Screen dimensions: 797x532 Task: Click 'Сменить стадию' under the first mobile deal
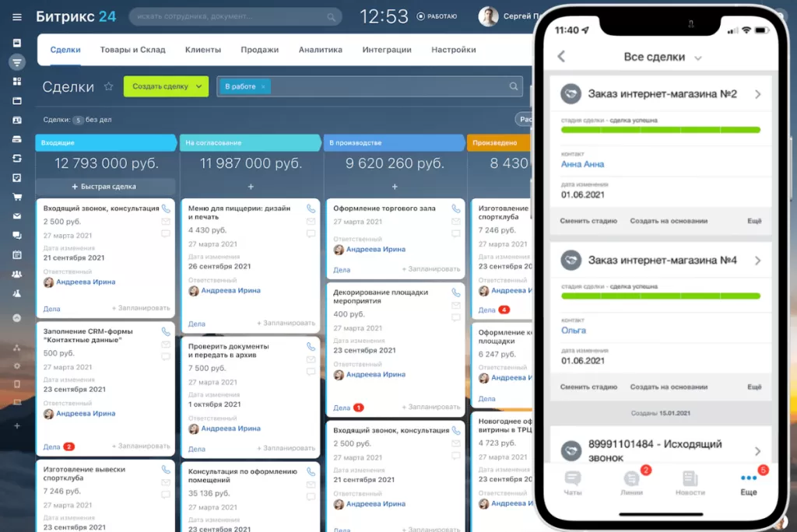(589, 221)
